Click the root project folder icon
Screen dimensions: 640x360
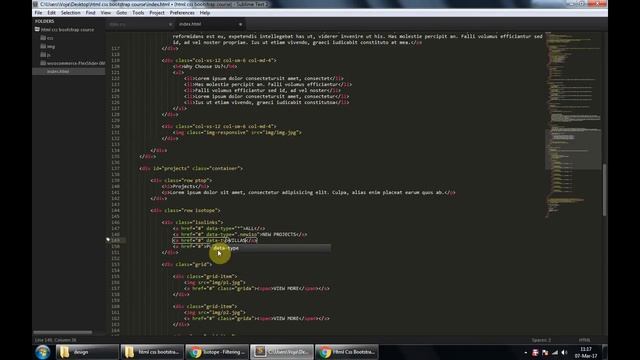(x=37, y=29)
